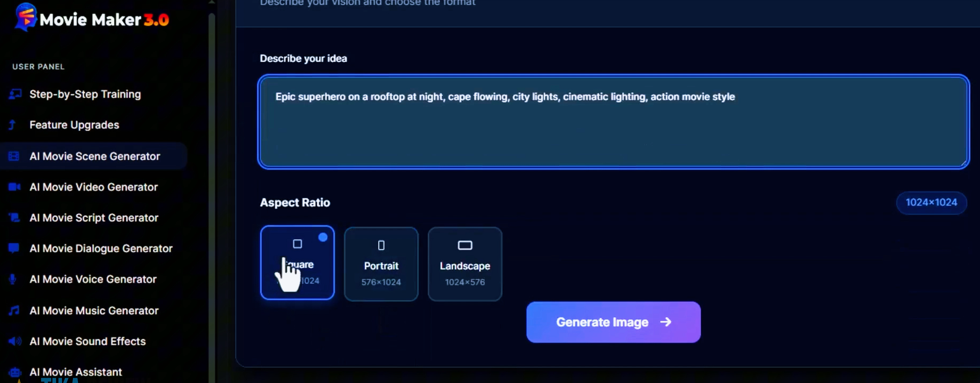Select the Square 1024×1024 aspect ratio

coord(297,263)
